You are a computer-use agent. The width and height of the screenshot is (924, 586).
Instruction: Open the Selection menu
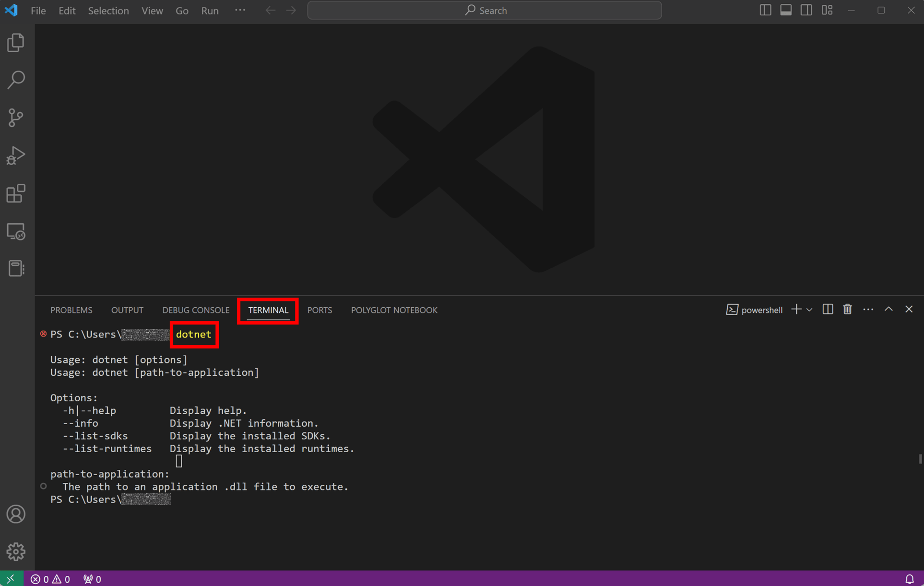108,11
